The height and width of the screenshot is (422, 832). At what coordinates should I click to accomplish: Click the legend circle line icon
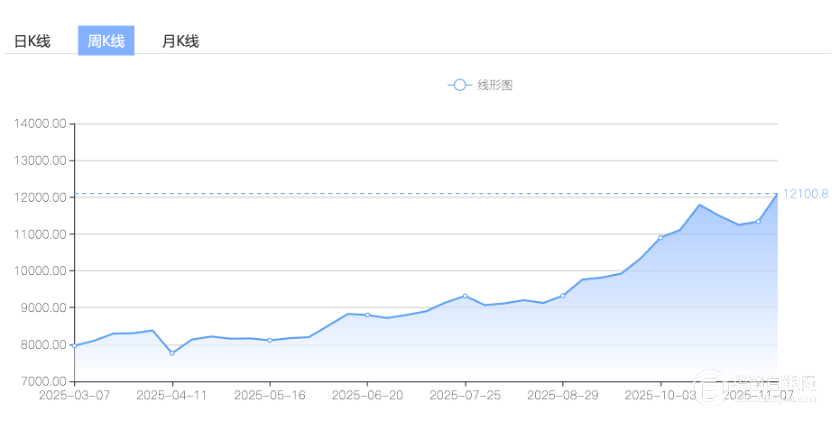pyautogui.click(x=459, y=85)
